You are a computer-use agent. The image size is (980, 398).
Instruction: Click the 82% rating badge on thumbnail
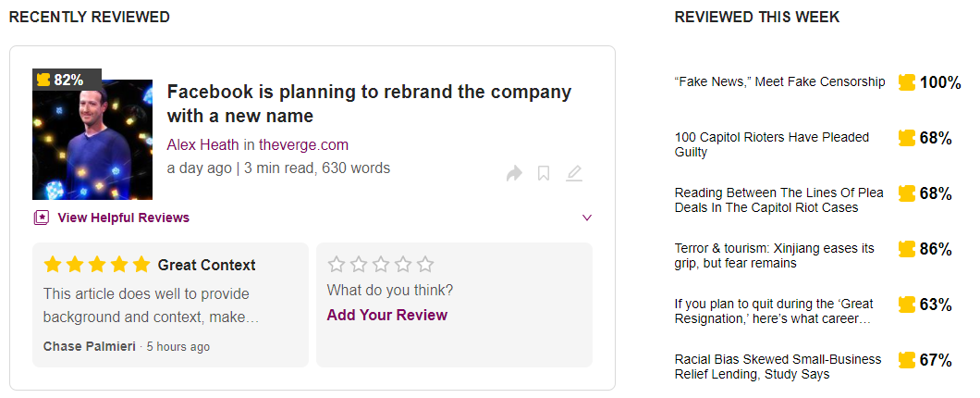(x=61, y=80)
